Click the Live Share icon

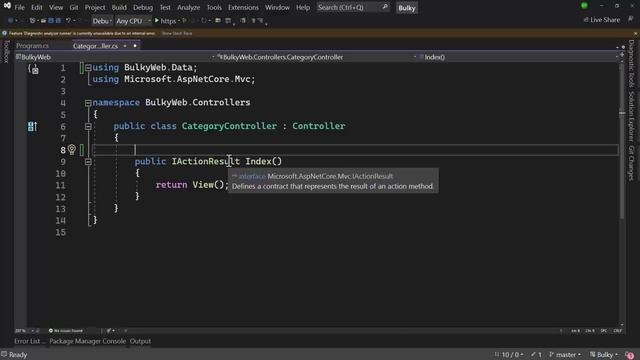coord(586,20)
